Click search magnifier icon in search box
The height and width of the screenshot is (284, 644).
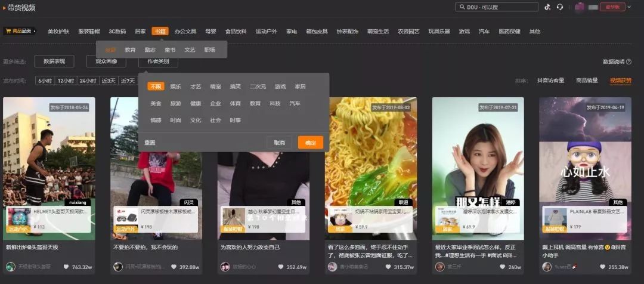[x=462, y=7]
